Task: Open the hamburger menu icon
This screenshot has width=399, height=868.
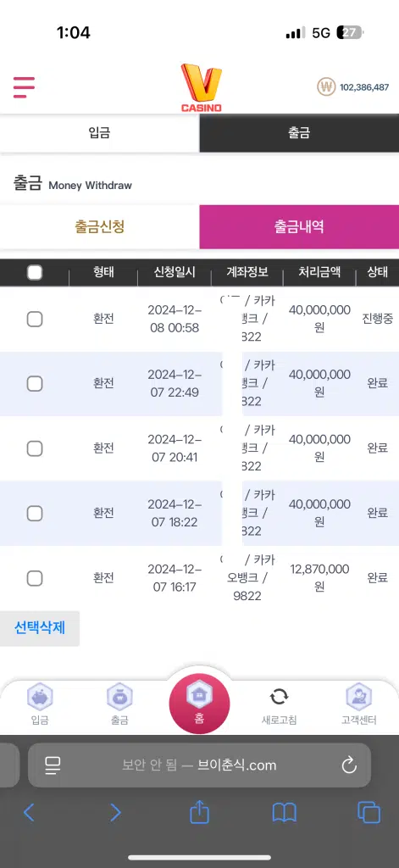Action: [24, 87]
